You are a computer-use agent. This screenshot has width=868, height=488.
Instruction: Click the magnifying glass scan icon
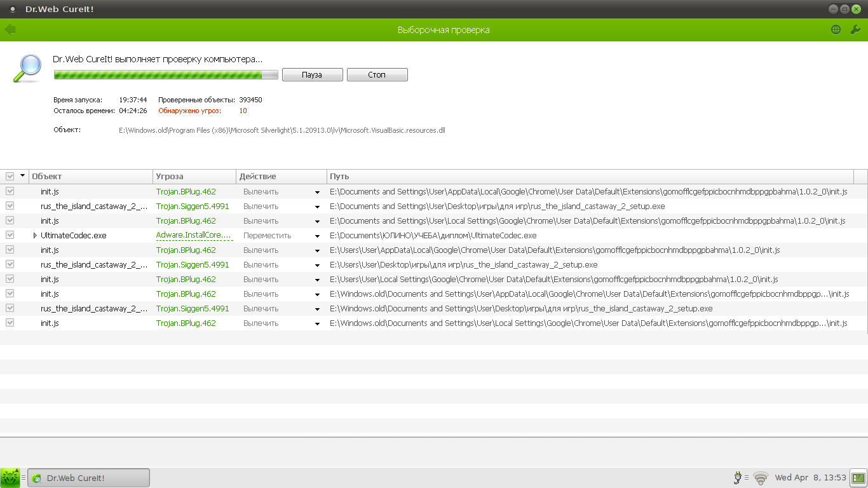coord(27,69)
